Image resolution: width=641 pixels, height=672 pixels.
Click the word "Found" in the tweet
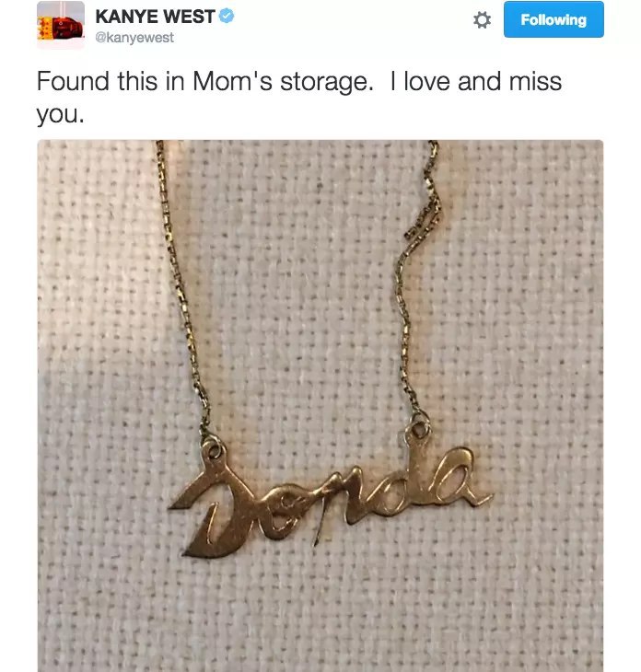73,81
